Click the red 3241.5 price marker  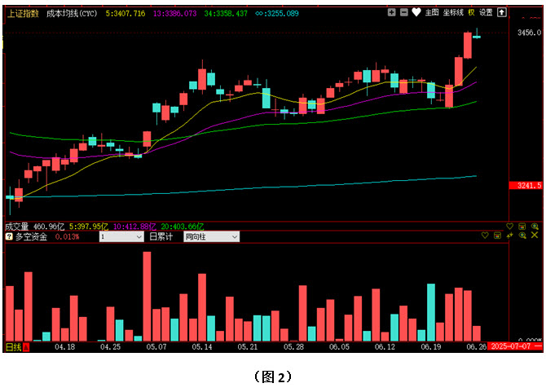(526, 186)
